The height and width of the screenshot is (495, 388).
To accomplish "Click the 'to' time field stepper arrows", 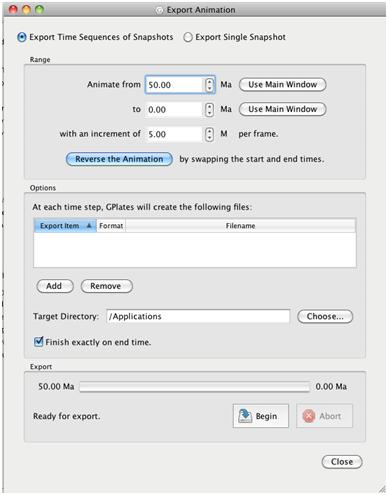I will pyautogui.click(x=209, y=109).
